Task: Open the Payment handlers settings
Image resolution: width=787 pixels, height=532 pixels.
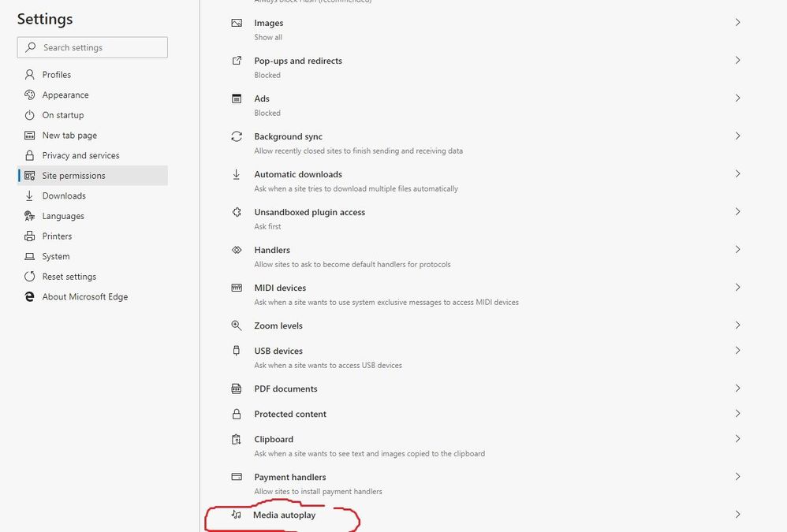Action: pyautogui.click(x=738, y=477)
